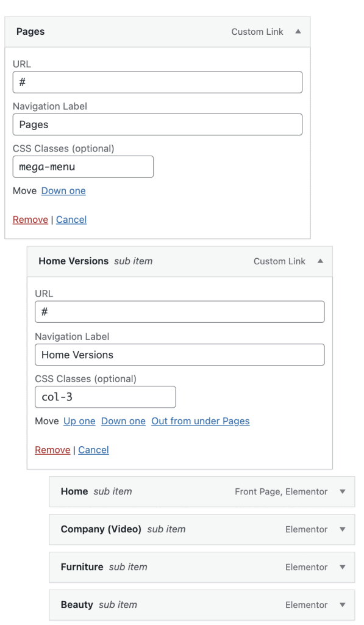Select the Beauty sub item title
364x625 pixels.
pos(77,605)
